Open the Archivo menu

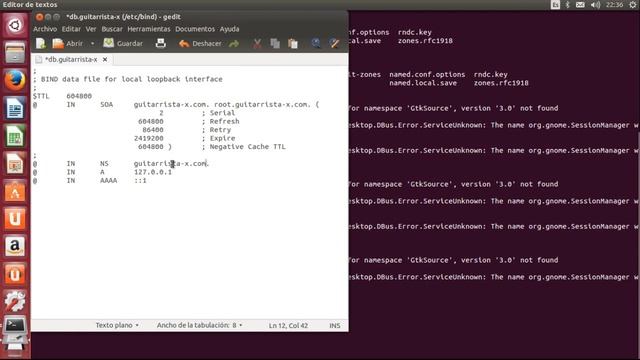45,29
